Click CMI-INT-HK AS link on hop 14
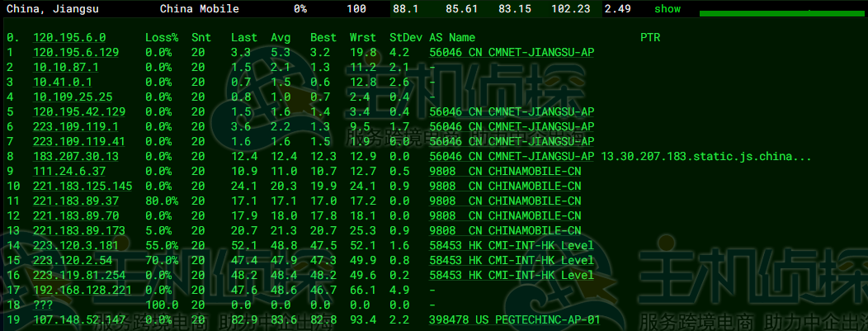868x331 pixels. pos(512,245)
